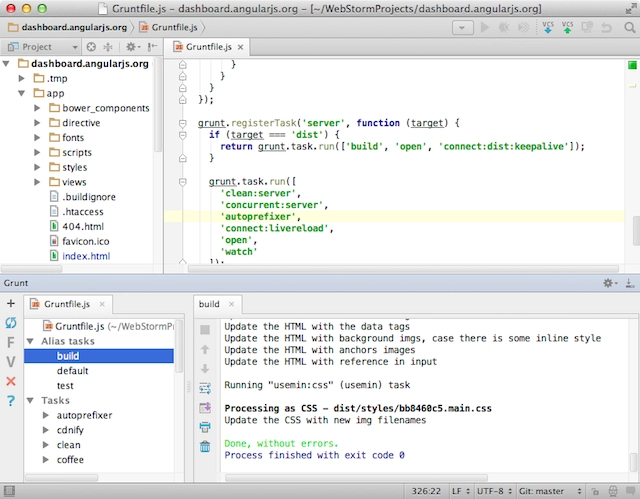Click inspector hector icon in status bar
The width and height of the screenshot is (640, 499).
(613, 491)
